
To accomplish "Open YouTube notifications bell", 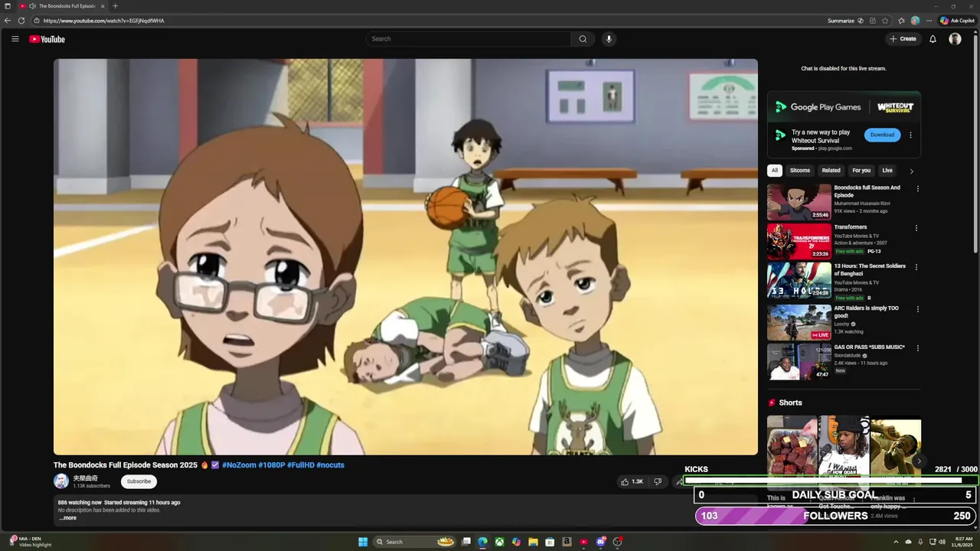I will point(933,39).
